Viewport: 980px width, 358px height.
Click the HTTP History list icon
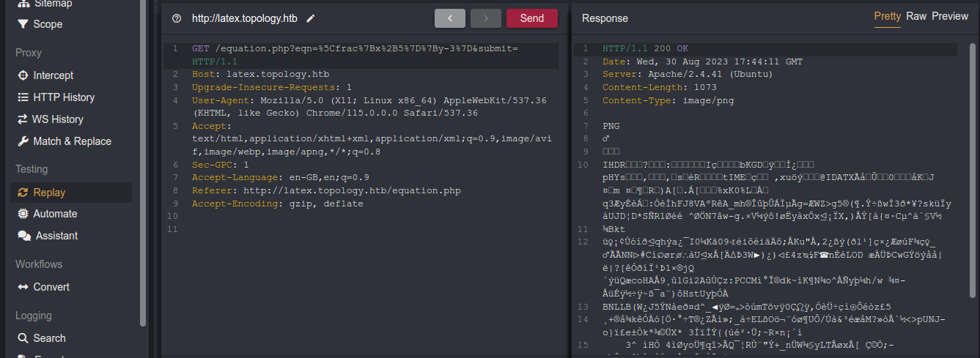[x=23, y=97]
